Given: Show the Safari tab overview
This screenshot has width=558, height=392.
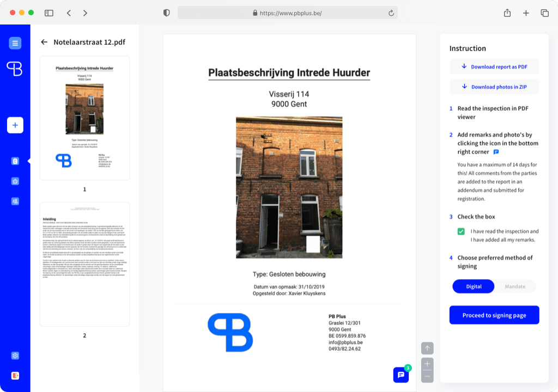Looking at the screenshot, I should (x=544, y=13).
